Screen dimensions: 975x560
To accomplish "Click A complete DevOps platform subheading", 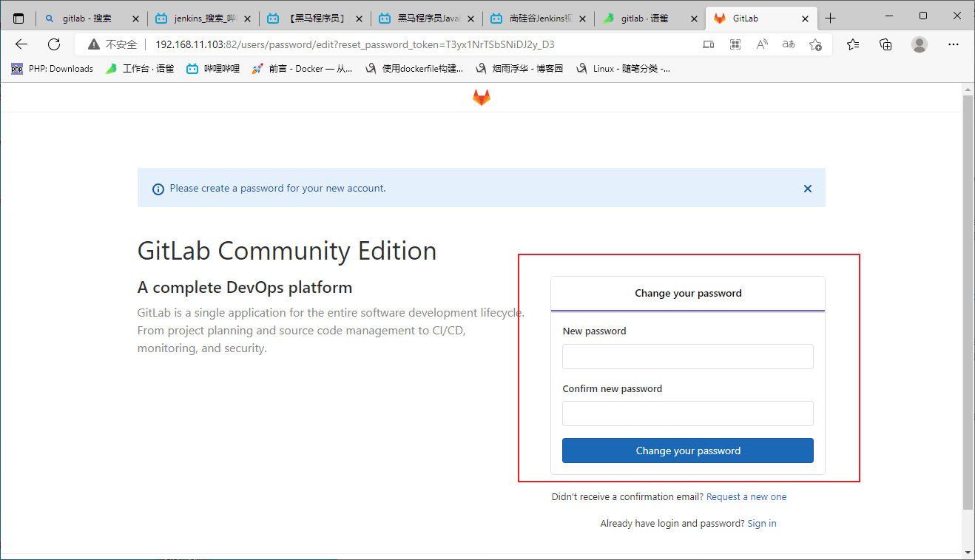I will [x=245, y=287].
